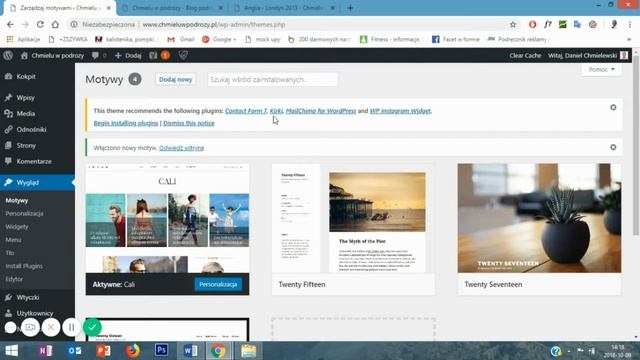Open Wtyczki plugins menu
The width and height of the screenshot is (640, 360).
click(28, 297)
